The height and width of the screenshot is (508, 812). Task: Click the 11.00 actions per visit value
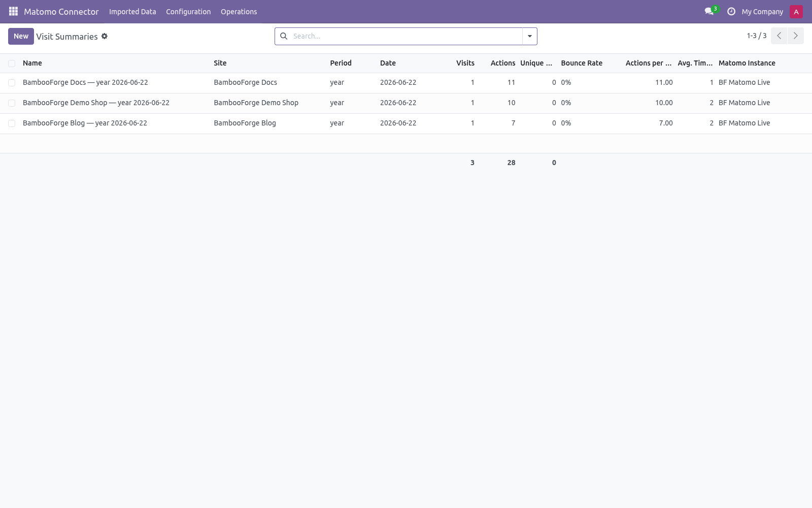point(664,82)
